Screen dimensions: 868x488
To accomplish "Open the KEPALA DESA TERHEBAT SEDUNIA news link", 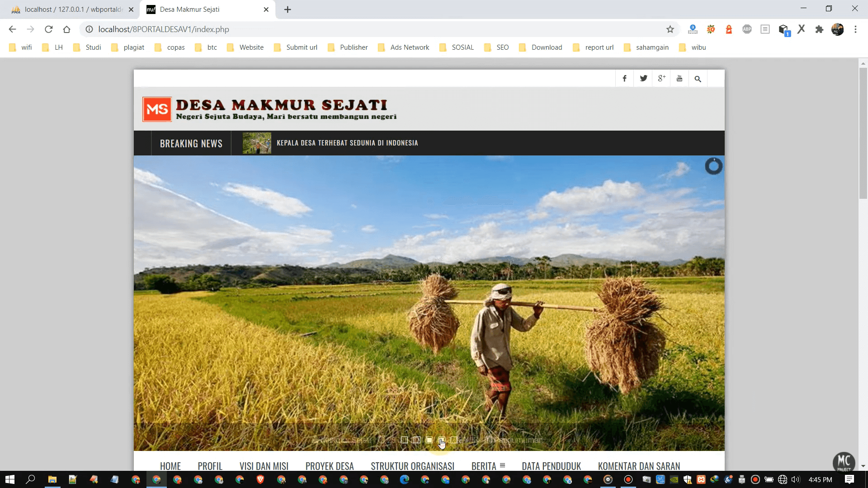I will (347, 143).
